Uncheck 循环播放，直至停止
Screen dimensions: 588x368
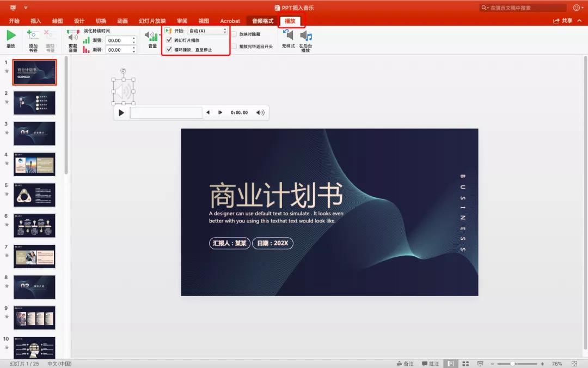[169, 49]
